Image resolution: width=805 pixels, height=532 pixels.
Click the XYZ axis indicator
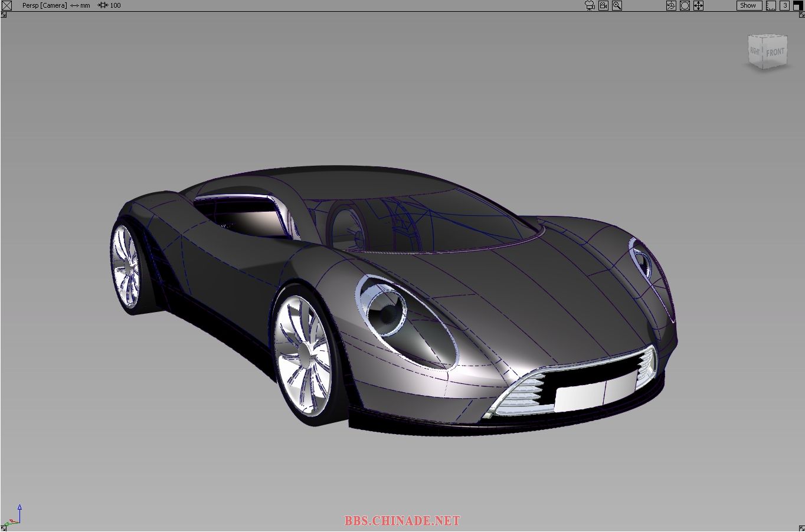tap(14, 515)
